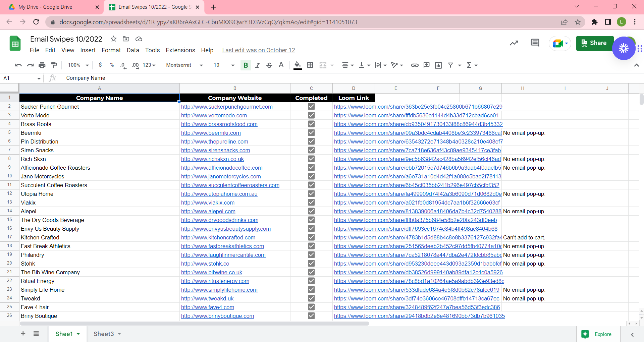Format as percent with the percent icon
The width and height of the screenshot is (644, 342).
pyautogui.click(x=112, y=65)
